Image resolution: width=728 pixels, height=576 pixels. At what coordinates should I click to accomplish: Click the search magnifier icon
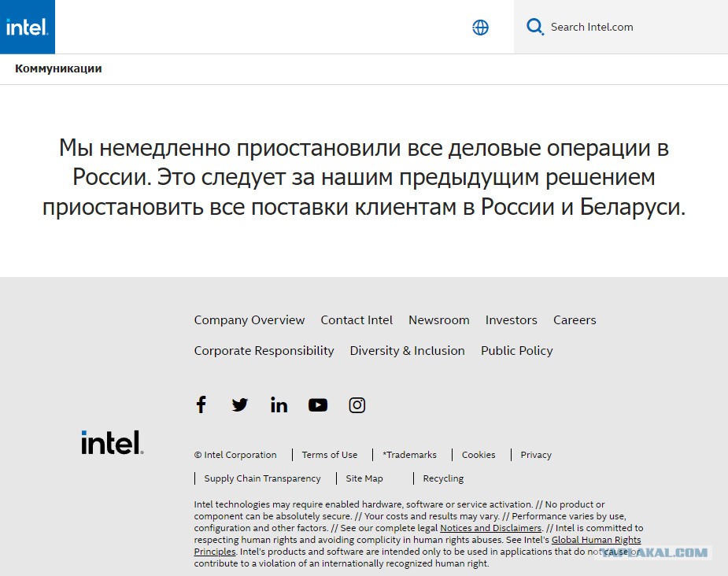coord(535,27)
